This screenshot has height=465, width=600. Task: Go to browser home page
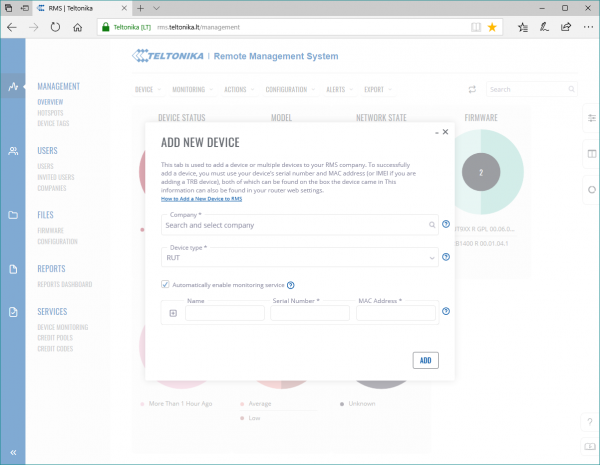[x=78, y=27]
